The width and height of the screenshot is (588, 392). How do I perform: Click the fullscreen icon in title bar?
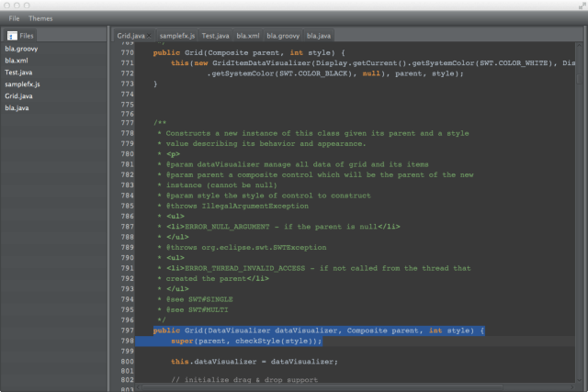click(582, 6)
